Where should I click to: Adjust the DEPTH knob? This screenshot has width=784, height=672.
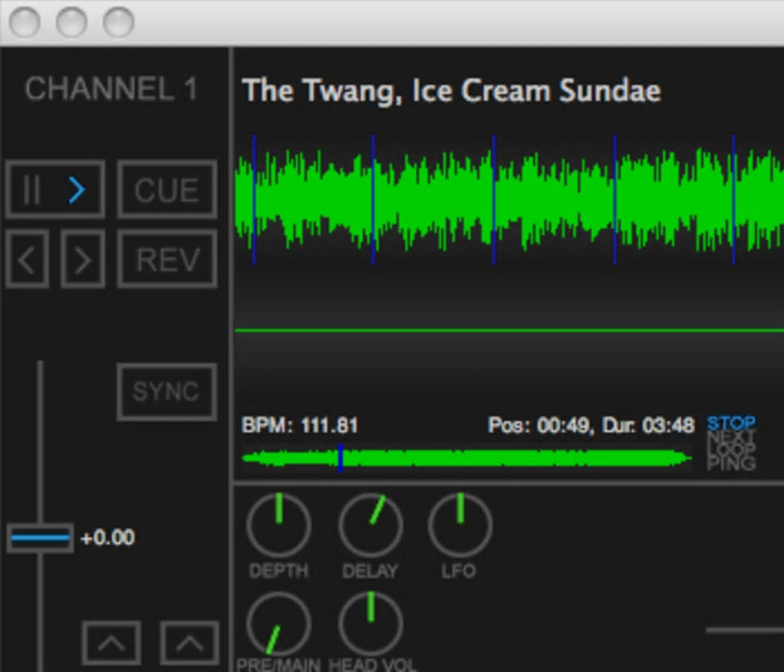coord(278,524)
